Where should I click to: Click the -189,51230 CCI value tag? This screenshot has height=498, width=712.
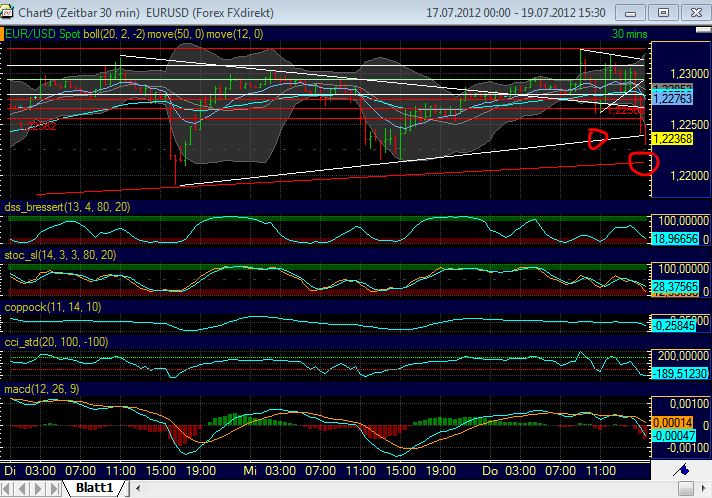680,374
